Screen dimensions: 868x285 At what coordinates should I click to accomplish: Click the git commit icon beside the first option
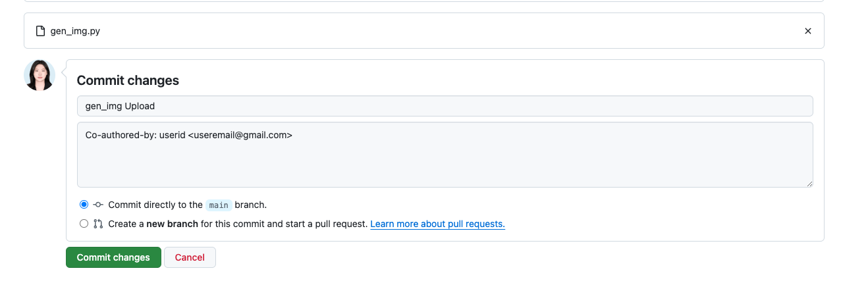click(x=98, y=205)
